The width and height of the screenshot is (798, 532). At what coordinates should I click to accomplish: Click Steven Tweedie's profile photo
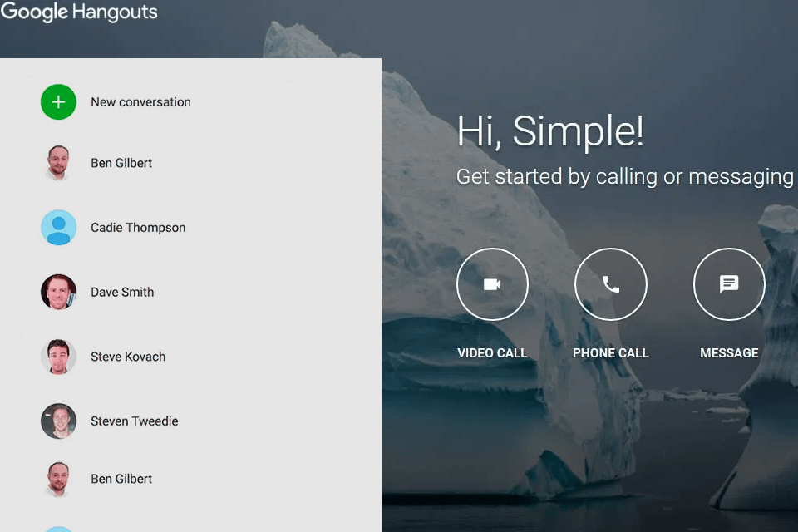pos(58,421)
